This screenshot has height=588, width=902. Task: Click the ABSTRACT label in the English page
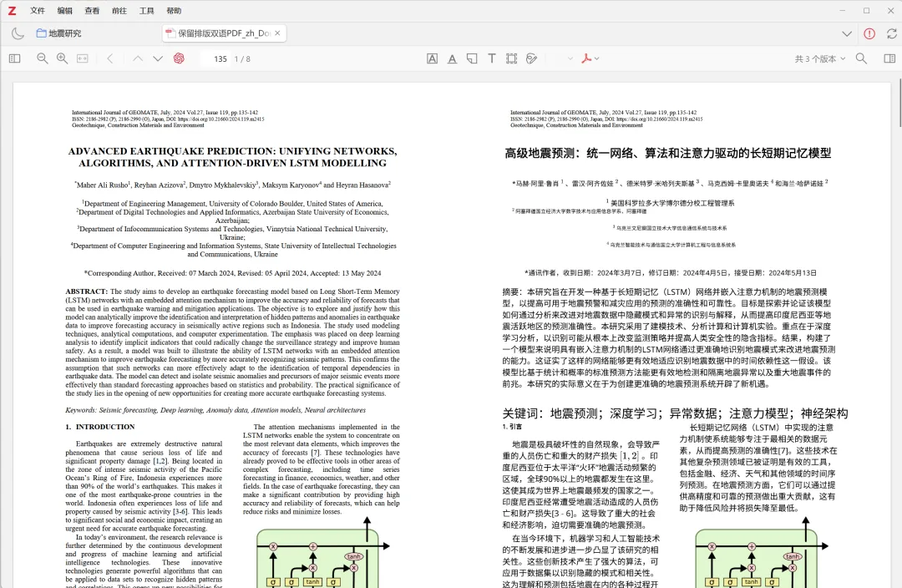86,291
